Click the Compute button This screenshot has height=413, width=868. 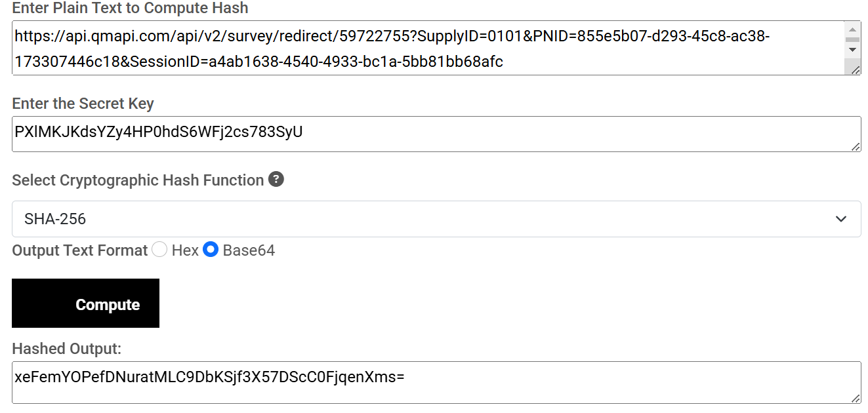85,303
